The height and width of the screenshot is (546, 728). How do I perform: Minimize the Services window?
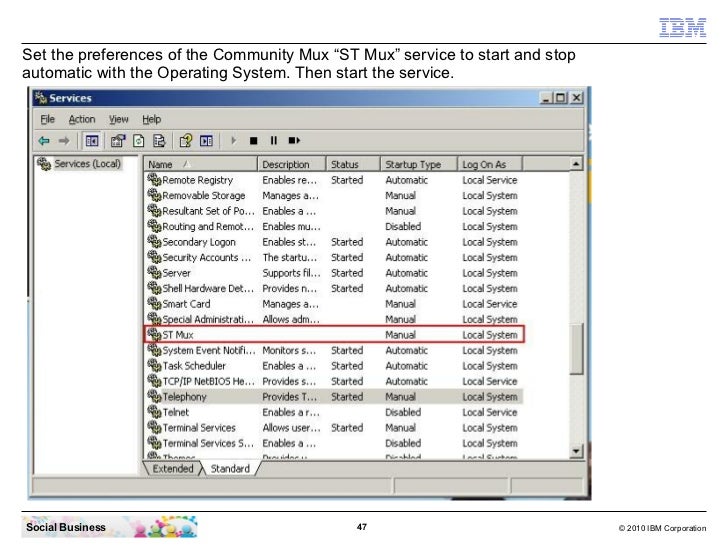pyautogui.click(x=546, y=98)
